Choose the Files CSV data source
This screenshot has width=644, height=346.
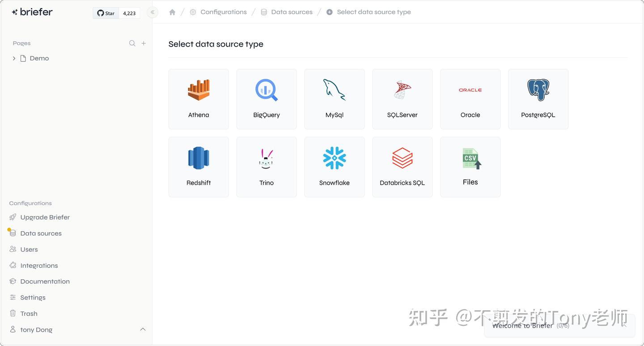click(x=470, y=167)
